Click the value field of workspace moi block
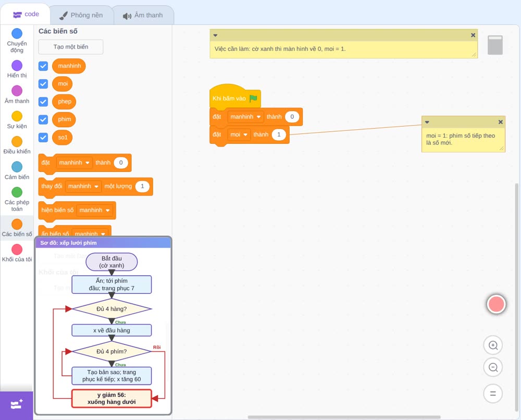Viewport: 521px width, 420px height. 279,134
